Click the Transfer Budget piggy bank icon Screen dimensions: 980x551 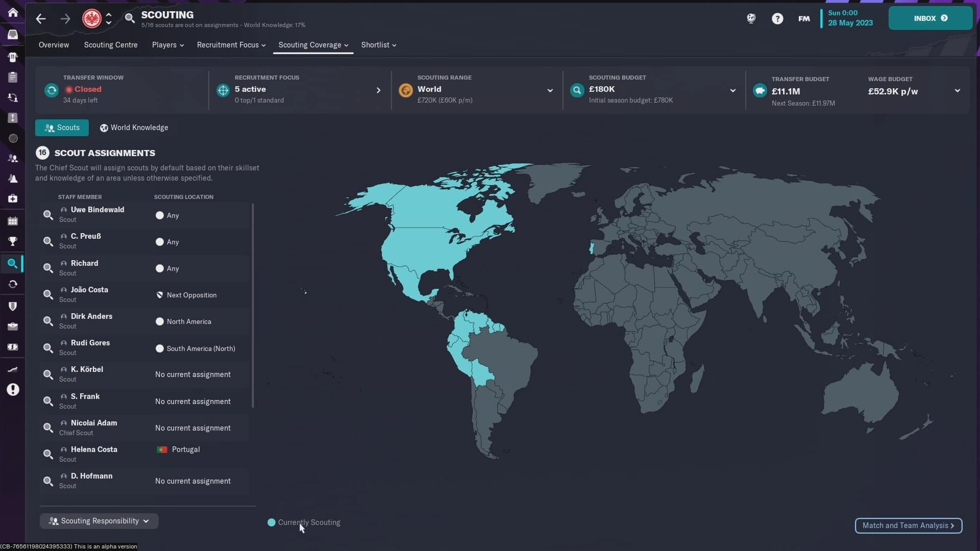(x=759, y=90)
